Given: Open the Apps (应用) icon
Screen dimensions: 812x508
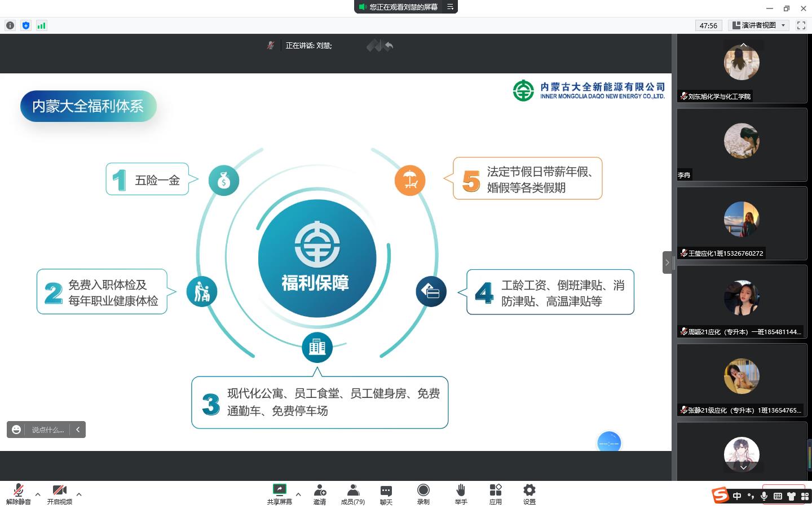Looking at the screenshot, I should tap(495, 493).
